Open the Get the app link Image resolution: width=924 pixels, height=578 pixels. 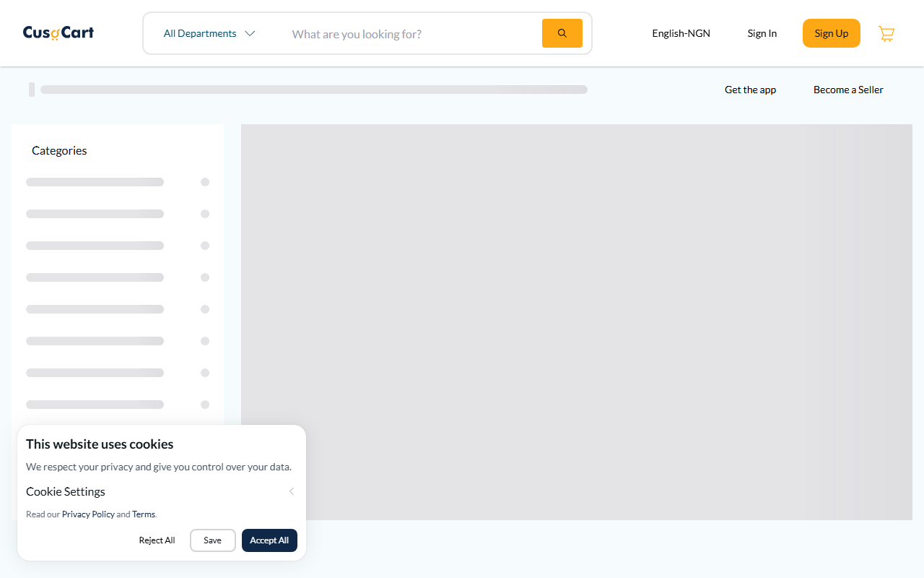[750, 90]
